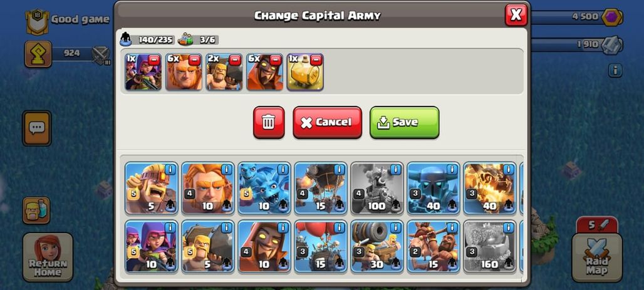Viewport: 644px width, 290px height.
Task: Show info for Super Giant troop card
Action: point(226,169)
